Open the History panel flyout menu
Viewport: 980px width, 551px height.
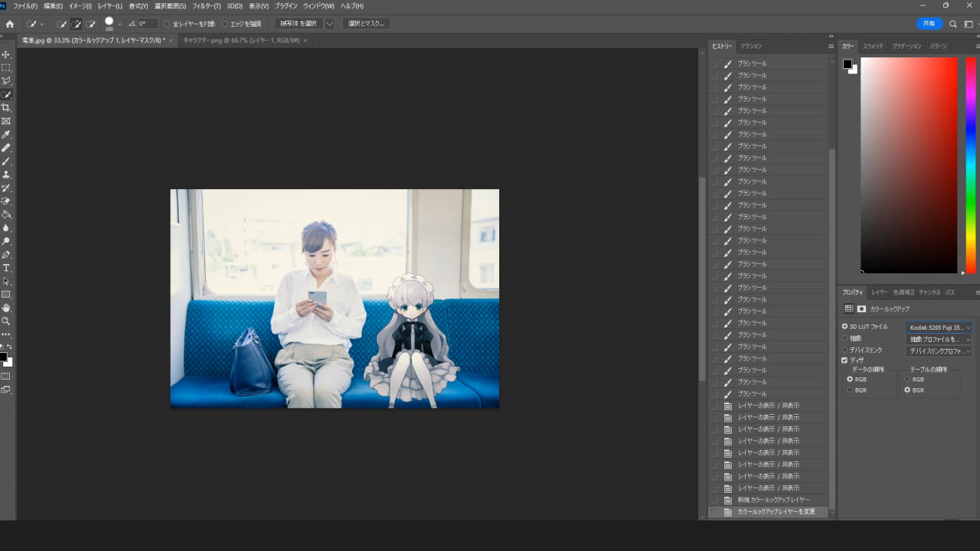coord(831,47)
